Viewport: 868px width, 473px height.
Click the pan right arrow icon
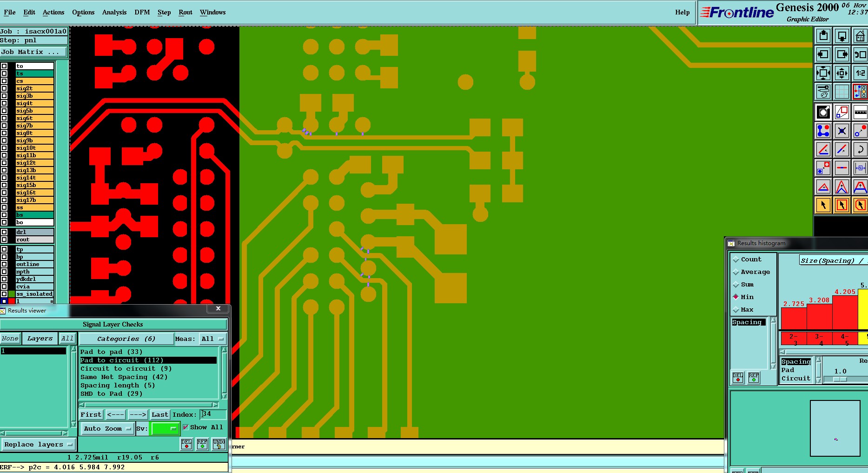coord(842,54)
